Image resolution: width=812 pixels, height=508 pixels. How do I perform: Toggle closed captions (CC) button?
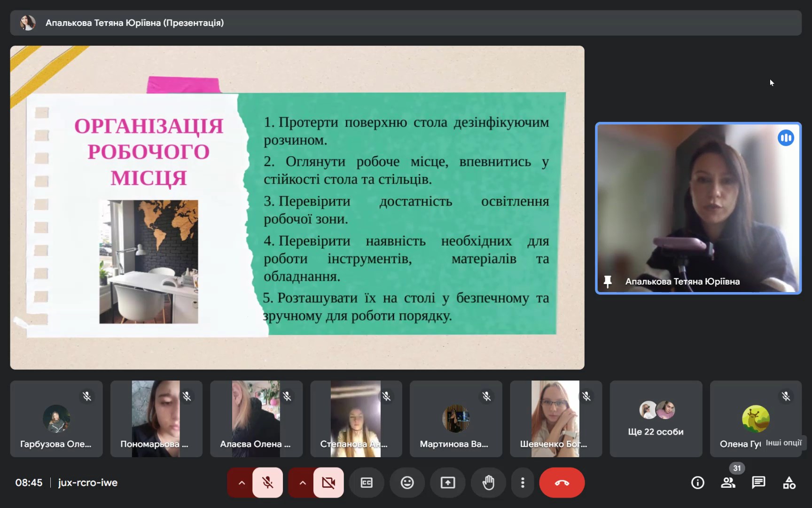tap(367, 483)
